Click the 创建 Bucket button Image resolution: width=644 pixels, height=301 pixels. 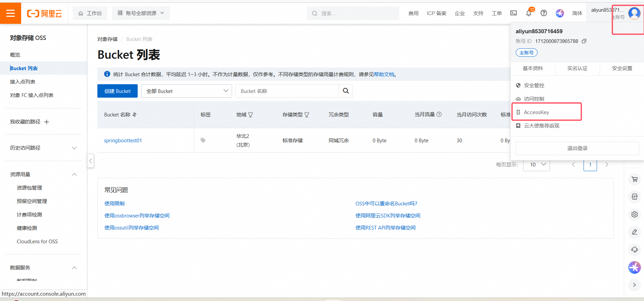(x=118, y=91)
